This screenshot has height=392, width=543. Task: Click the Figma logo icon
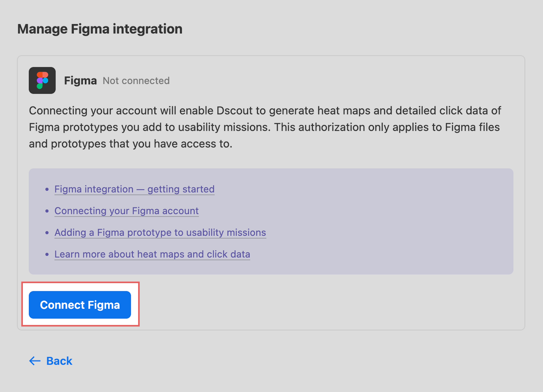point(42,80)
